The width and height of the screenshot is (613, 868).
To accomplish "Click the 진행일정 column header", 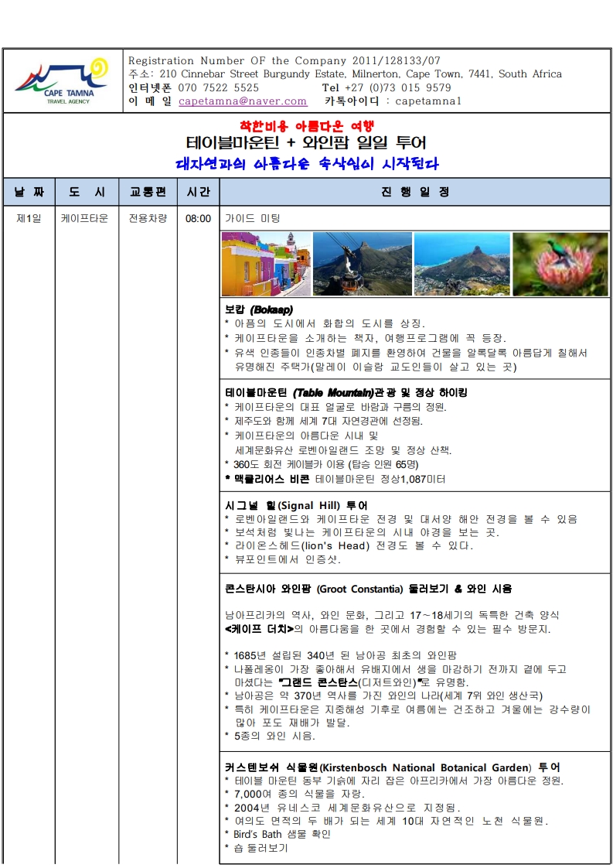I will click(415, 192).
